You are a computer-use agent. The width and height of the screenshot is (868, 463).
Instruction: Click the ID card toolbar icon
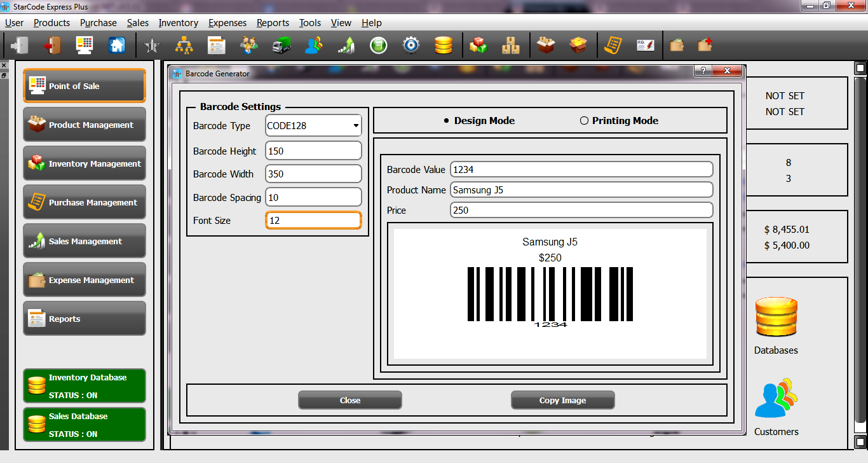(217, 45)
